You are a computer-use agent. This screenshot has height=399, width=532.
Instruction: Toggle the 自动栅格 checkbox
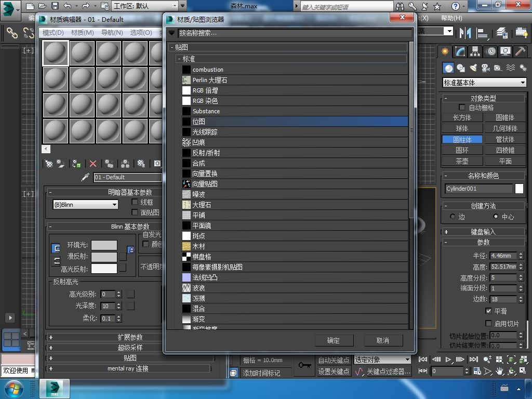(462, 107)
